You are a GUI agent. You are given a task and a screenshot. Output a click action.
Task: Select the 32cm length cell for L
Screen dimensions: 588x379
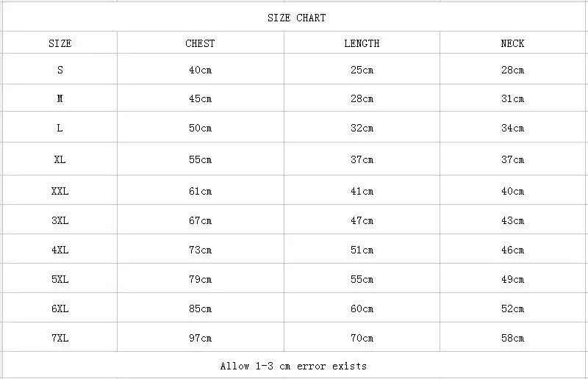[x=362, y=127]
